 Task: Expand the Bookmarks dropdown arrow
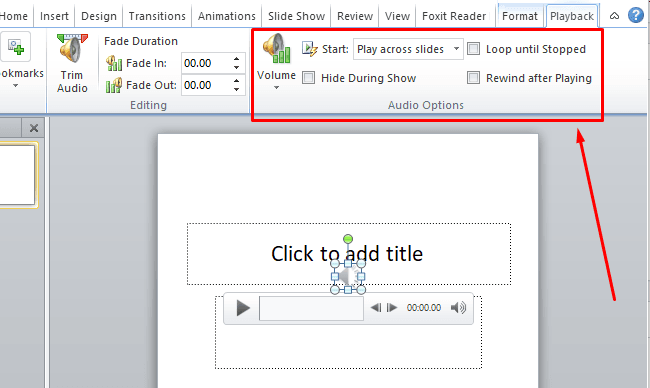tap(15, 86)
